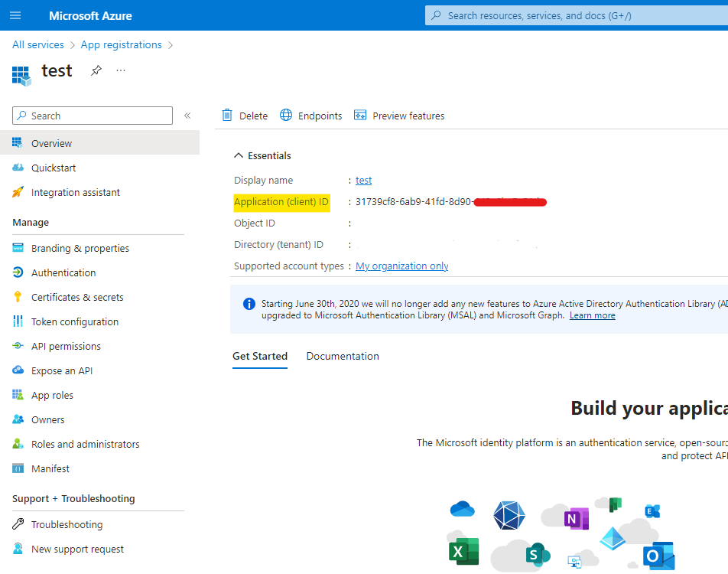Click Expose an API cloud icon
The image size is (728, 574).
point(18,370)
